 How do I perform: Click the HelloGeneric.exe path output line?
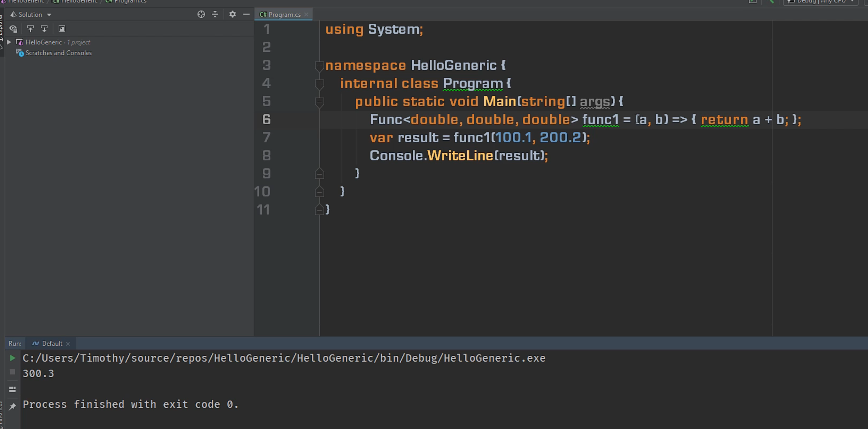pos(284,358)
